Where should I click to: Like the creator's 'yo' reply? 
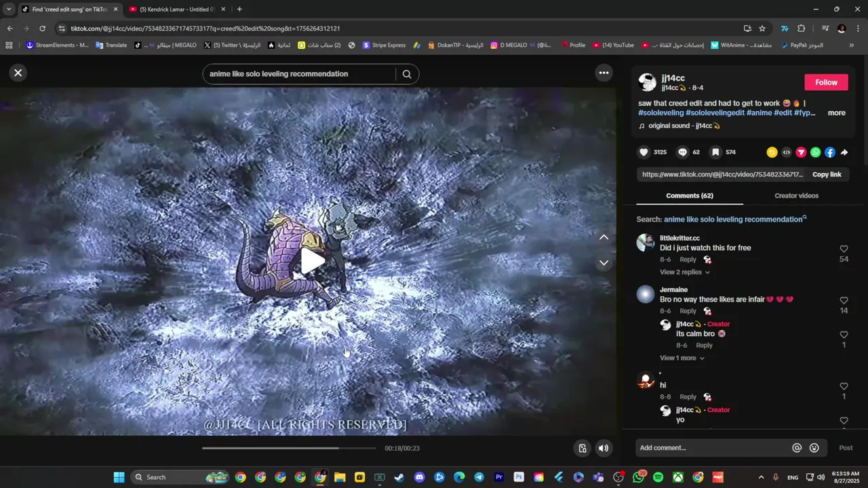point(844,420)
